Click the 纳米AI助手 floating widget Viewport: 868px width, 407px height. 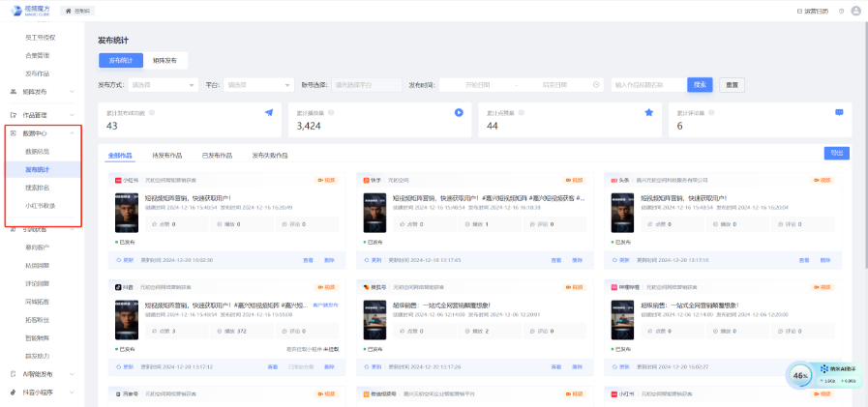(x=824, y=374)
